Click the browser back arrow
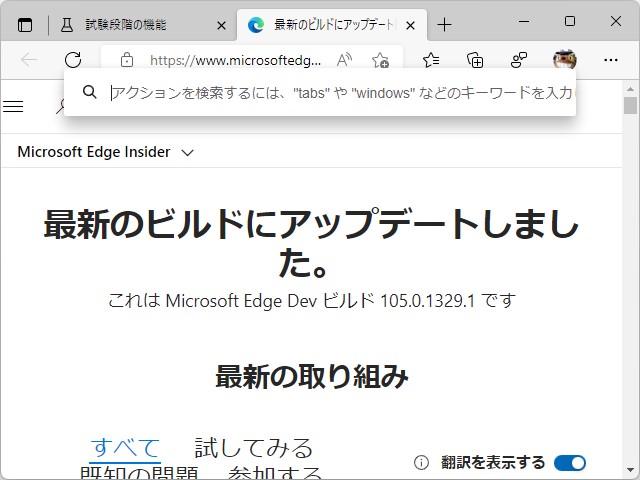The height and width of the screenshot is (480, 640). click(29, 60)
